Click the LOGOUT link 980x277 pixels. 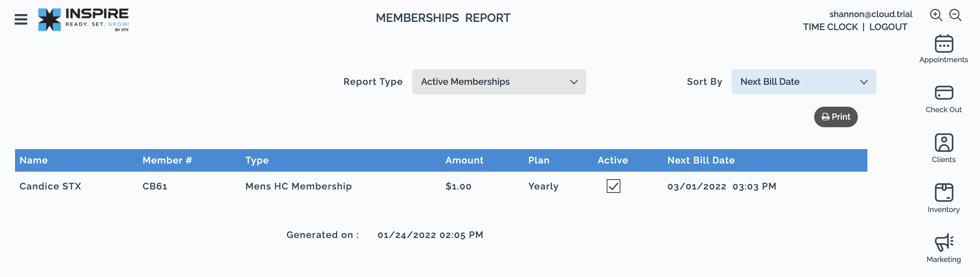click(x=888, y=27)
